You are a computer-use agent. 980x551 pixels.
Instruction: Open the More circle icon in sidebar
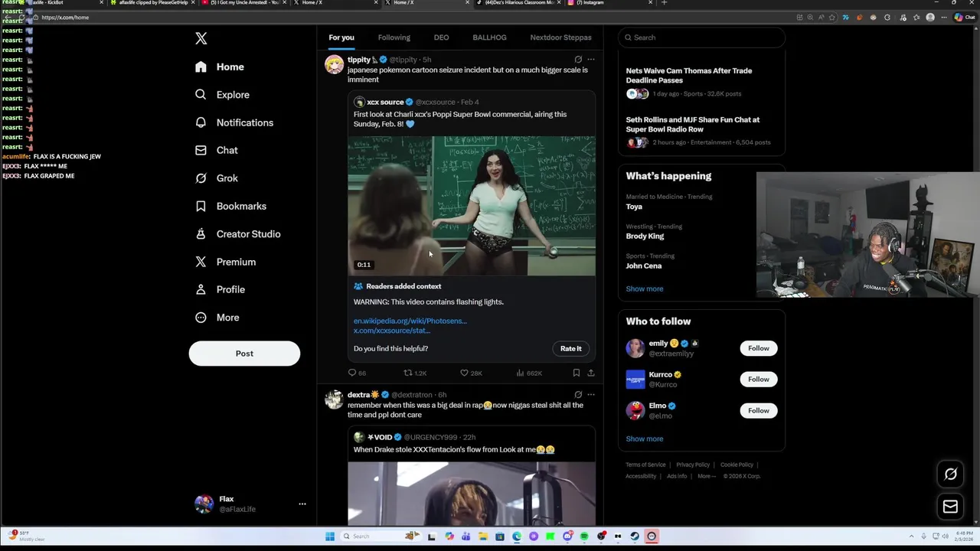[201, 318]
